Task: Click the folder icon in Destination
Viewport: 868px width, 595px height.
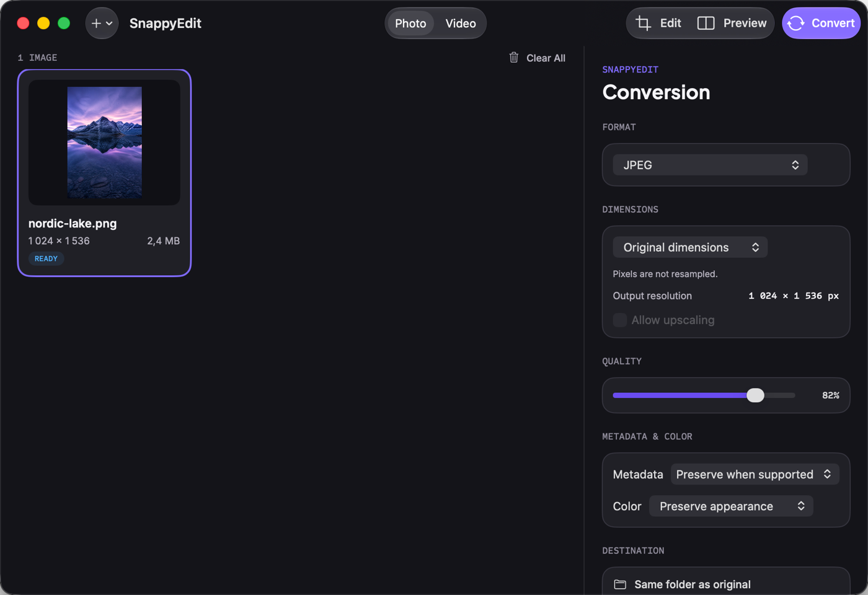Action: tap(620, 584)
